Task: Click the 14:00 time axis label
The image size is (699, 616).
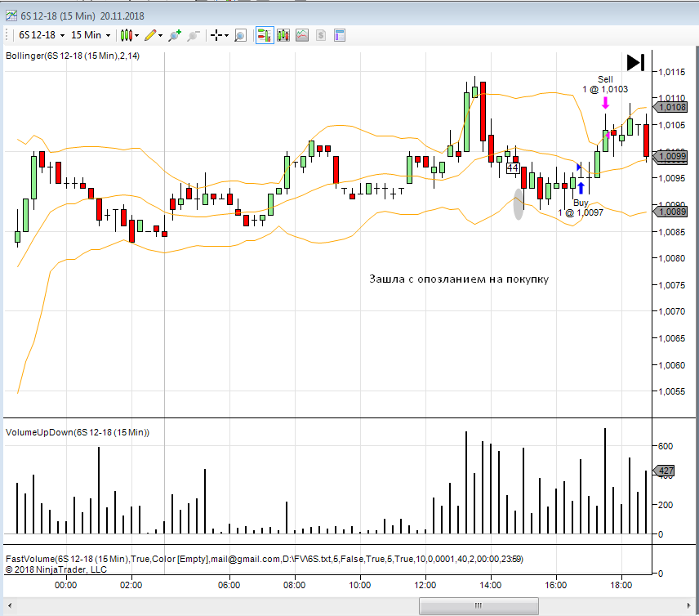Action: coord(491,585)
